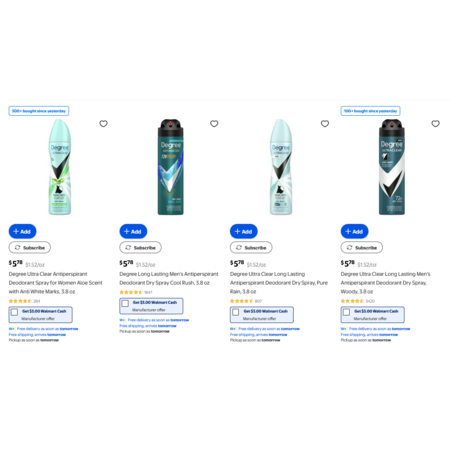Favorite the Aloe Scent deodorant with heart icon
This screenshot has height=450, width=450.
(103, 124)
